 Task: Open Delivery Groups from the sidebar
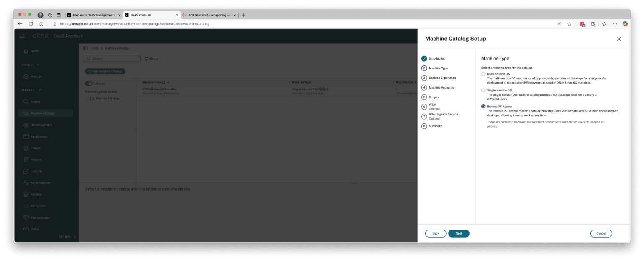[40, 125]
